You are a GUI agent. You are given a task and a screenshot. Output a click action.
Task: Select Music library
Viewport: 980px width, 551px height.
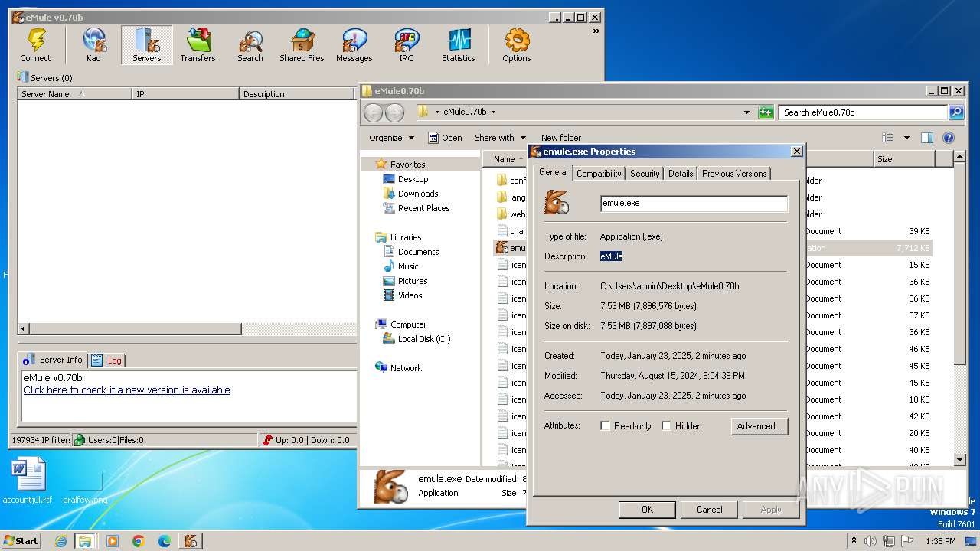tap(408, 266)
